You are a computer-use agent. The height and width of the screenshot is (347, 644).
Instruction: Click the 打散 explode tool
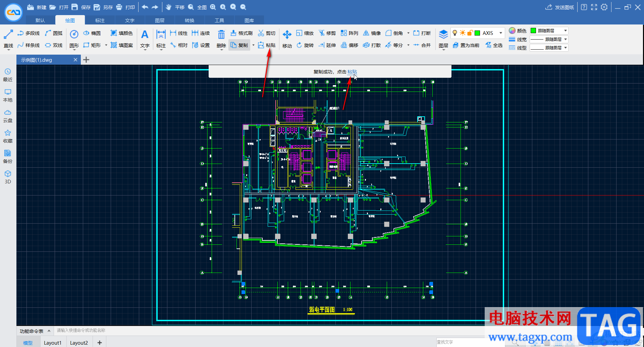(x=372, y=45)
